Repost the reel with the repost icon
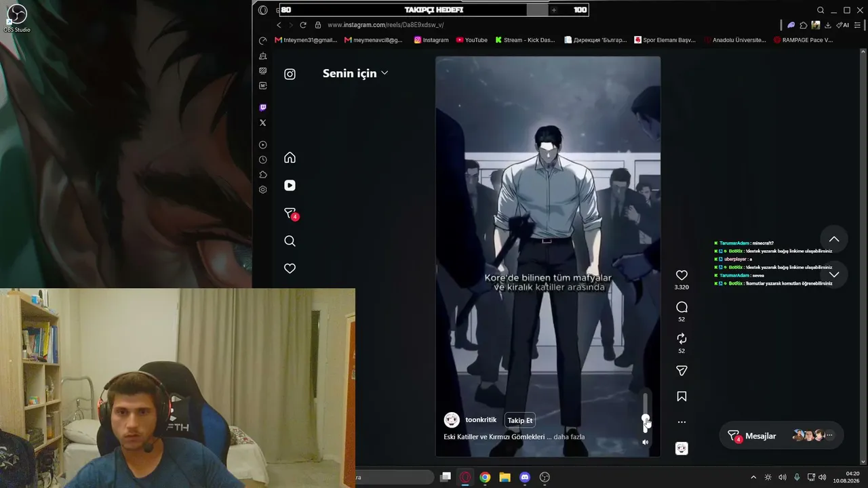 point(682,339)
